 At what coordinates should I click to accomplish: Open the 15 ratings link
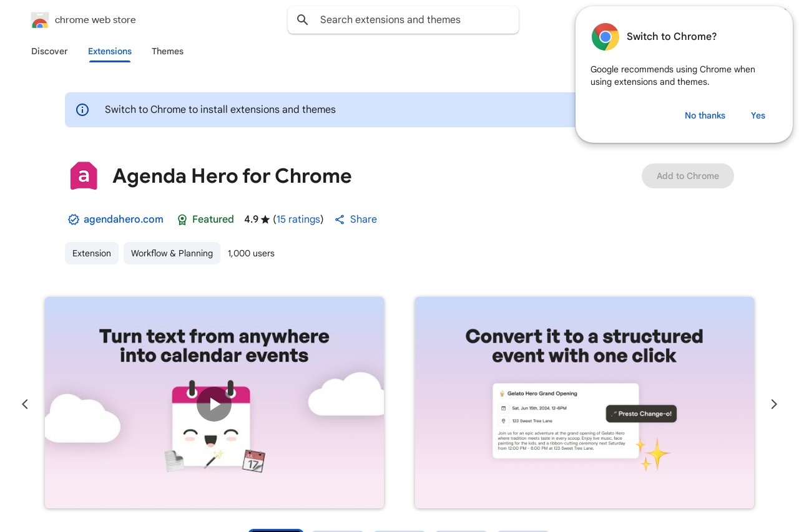298,220
